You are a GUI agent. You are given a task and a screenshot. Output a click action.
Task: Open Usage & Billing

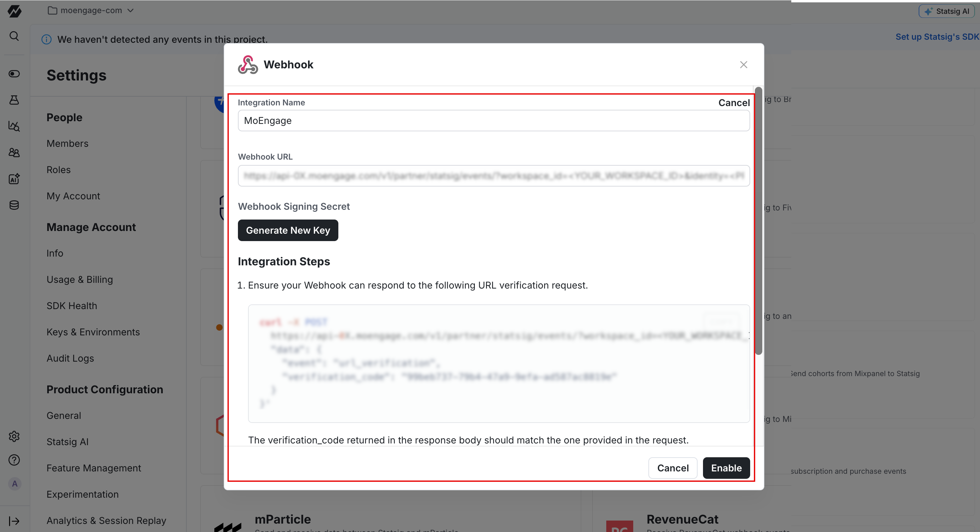tap(80, 279)
